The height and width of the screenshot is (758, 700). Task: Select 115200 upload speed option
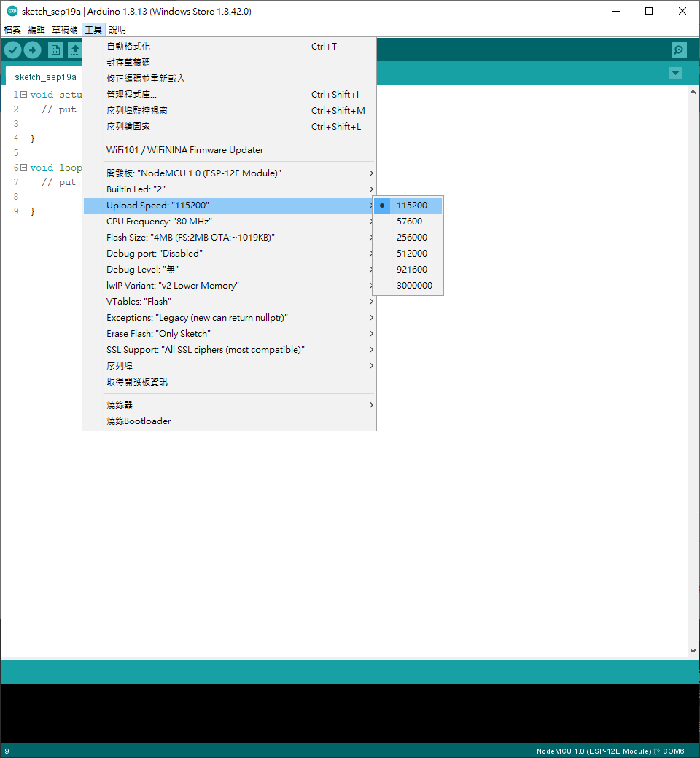(x=408, y=206)
